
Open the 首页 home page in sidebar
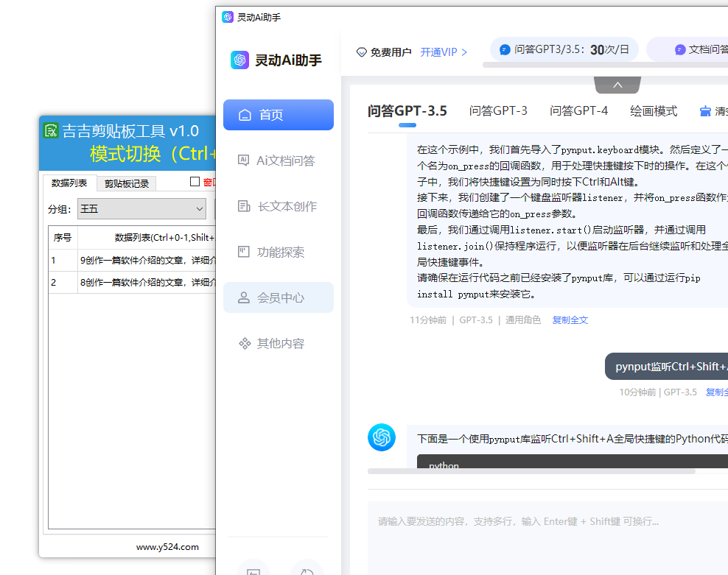278,115
